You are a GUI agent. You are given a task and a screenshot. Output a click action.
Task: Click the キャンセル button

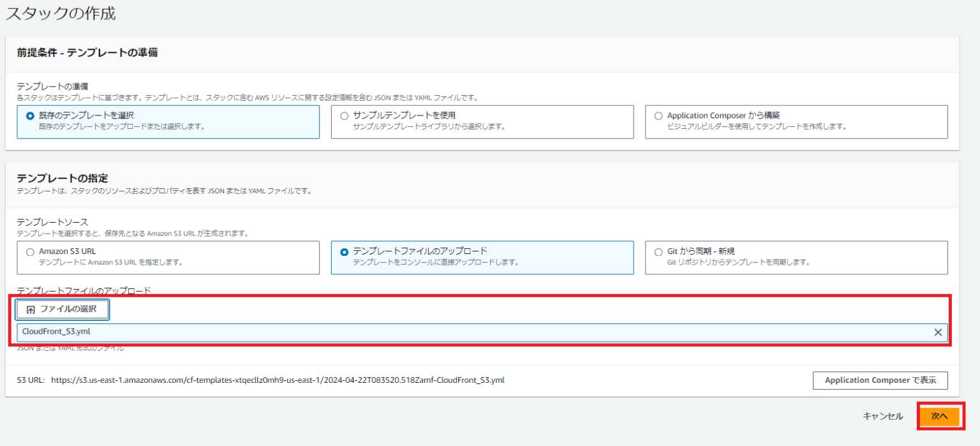[883, 416]
